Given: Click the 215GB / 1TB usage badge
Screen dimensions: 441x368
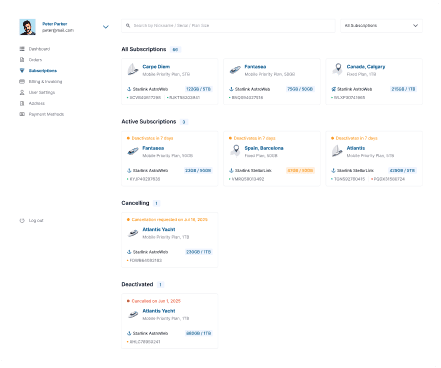Looking at the screenshot, I should pyautogui.click(x=403, y=89).
